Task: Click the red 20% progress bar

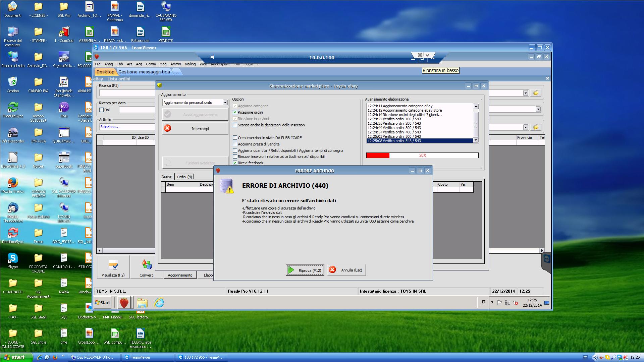Action: [x=378, y=156]
